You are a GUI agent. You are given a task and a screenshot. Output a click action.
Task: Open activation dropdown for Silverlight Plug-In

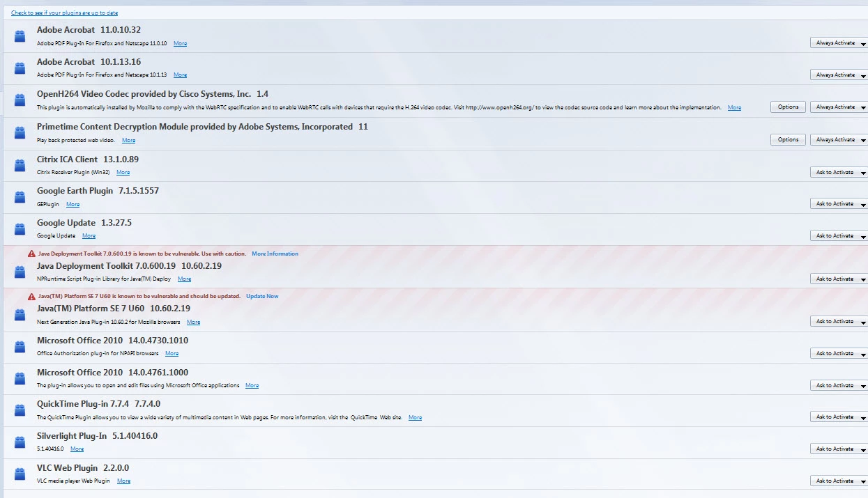839,449
